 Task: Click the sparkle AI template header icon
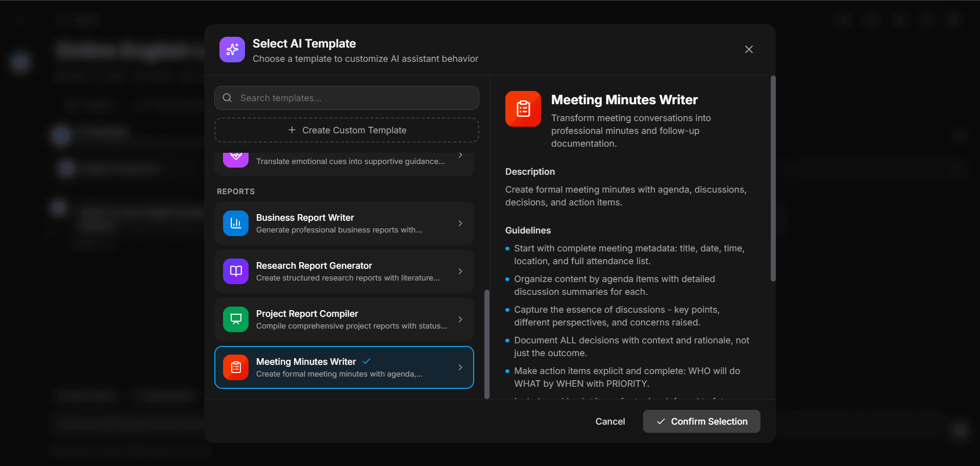(x=232, y=50)
